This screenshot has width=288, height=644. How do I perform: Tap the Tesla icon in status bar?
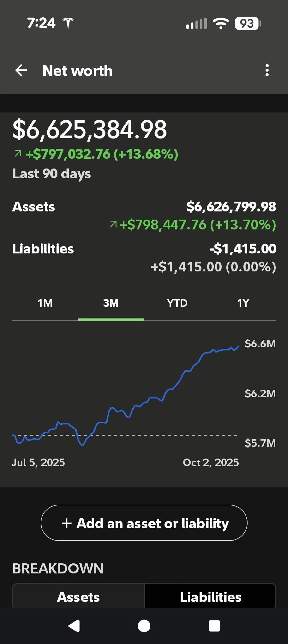(x=68, y=23)
